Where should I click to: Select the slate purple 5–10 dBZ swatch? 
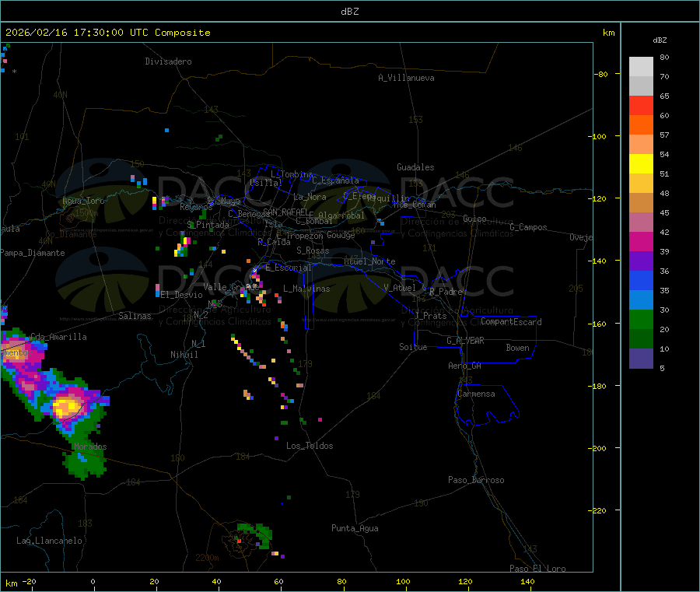coord(641,359)
